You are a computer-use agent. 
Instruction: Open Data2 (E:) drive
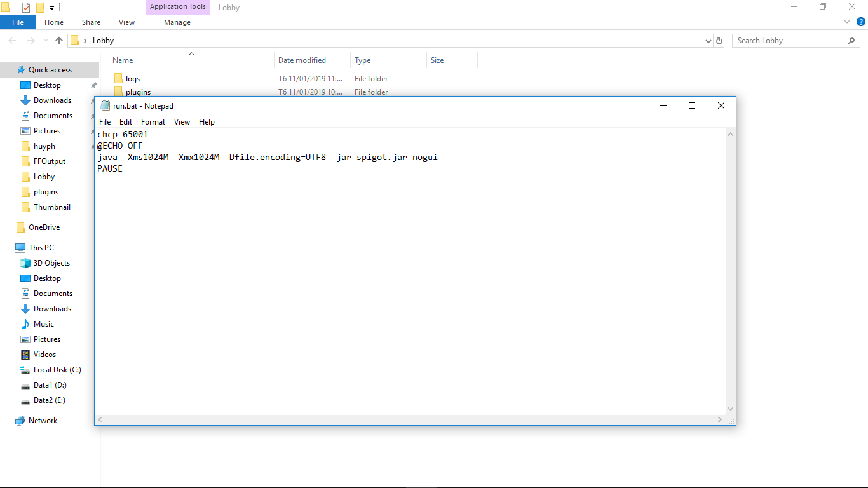[x=50, y=400]
